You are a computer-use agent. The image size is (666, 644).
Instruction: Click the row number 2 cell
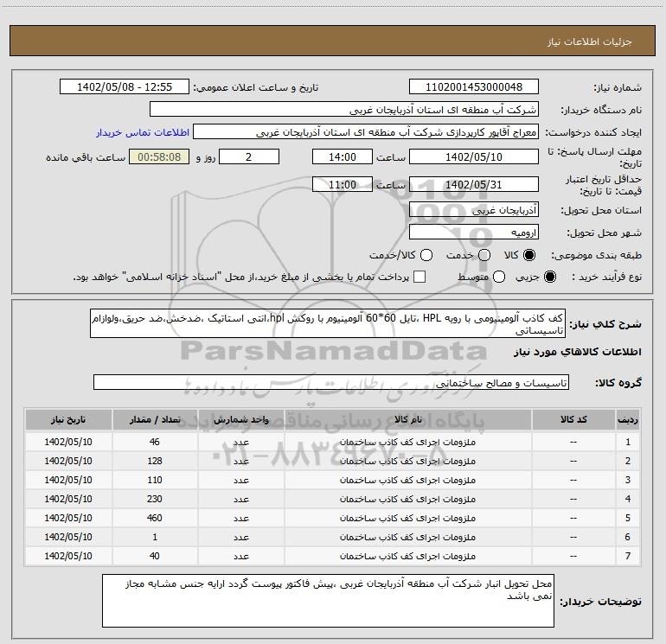(628, 461)
